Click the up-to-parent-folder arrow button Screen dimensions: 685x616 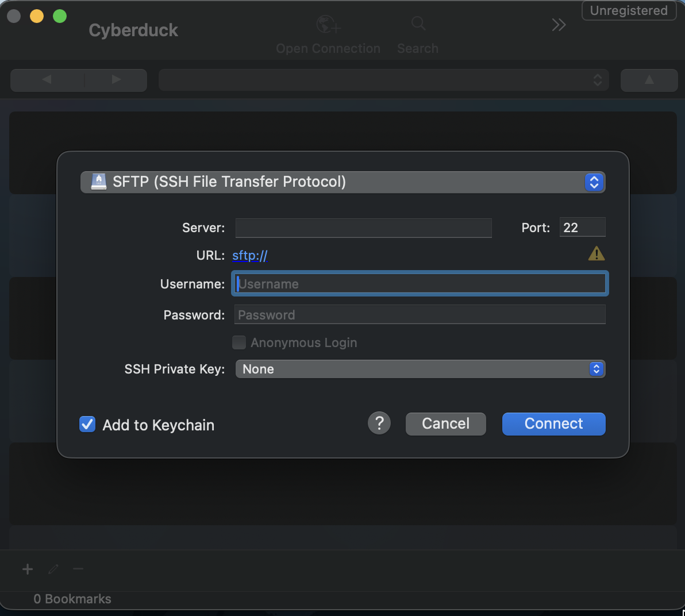pyautogui.click(x=649, y=80)
